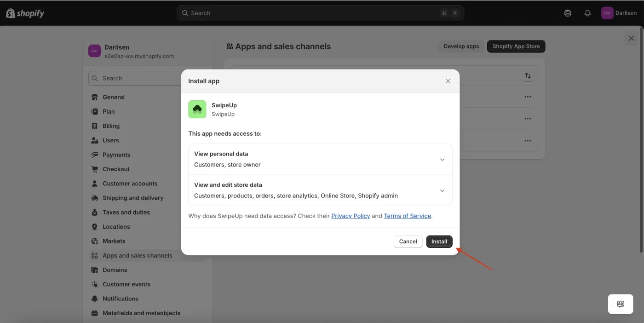Viewport: 644px width, 323px height.
Task: Click the sort order icon above app list
Action: point(528,75)
